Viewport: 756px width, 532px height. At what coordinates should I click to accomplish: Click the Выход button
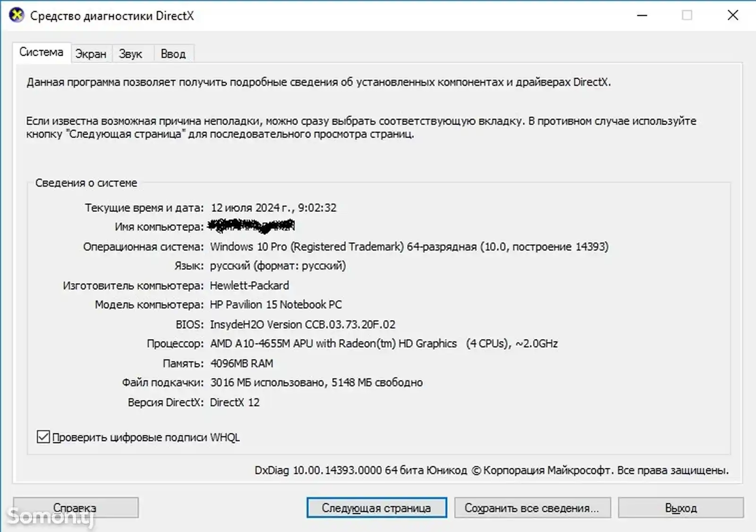point(680,508)
